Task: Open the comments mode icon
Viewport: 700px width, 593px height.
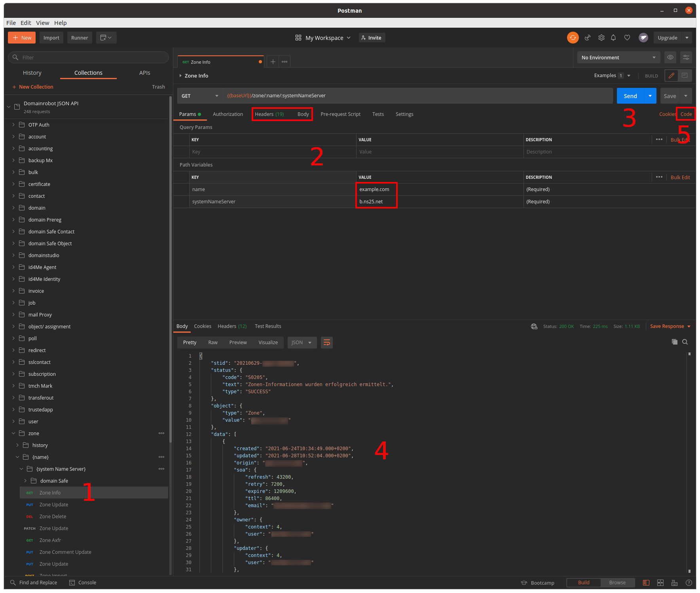Action: (685, 76)
